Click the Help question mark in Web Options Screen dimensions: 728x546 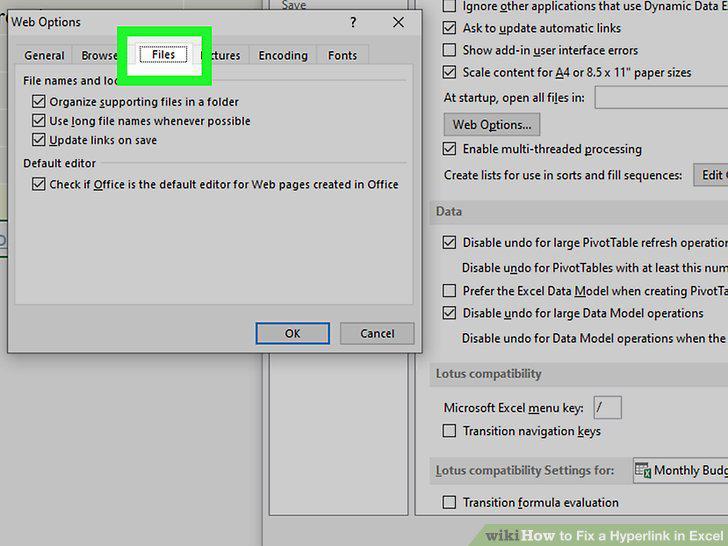(x=353, y=22)
